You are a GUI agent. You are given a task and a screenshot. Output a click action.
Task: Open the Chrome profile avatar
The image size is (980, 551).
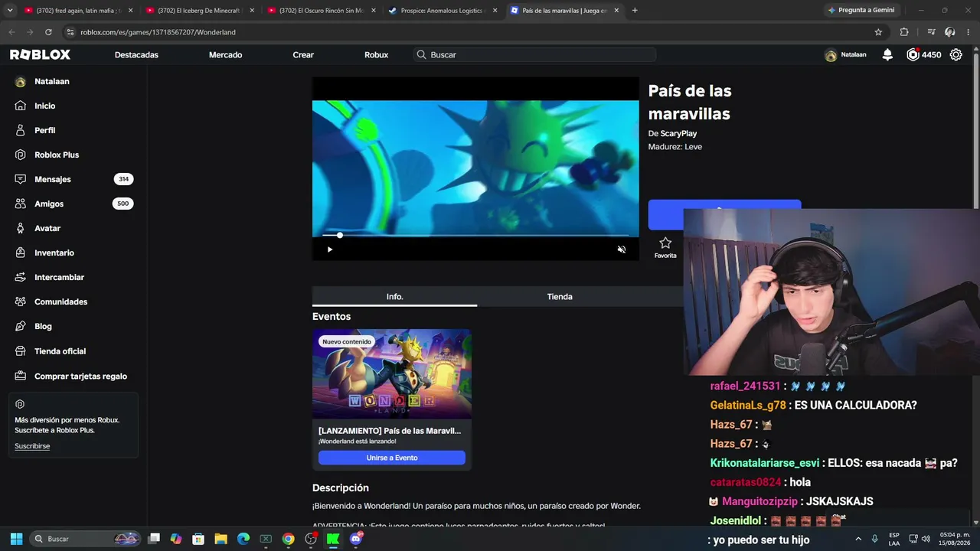pyautogui.click(x=949, y=32)
